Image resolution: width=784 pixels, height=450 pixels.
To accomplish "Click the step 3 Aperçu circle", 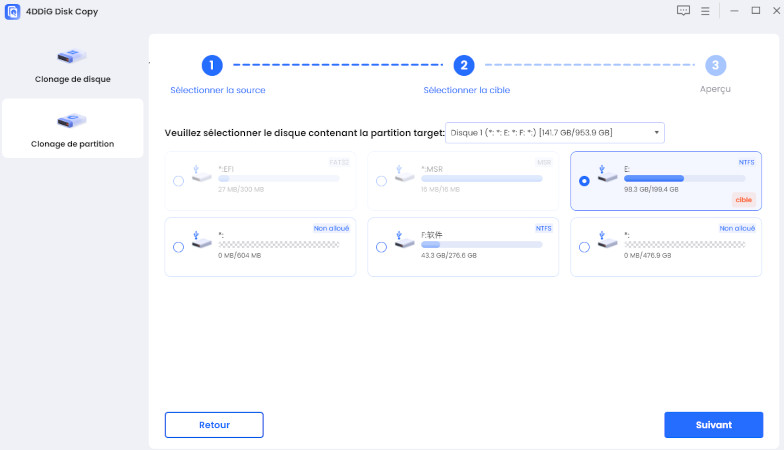I will [714, 66].
